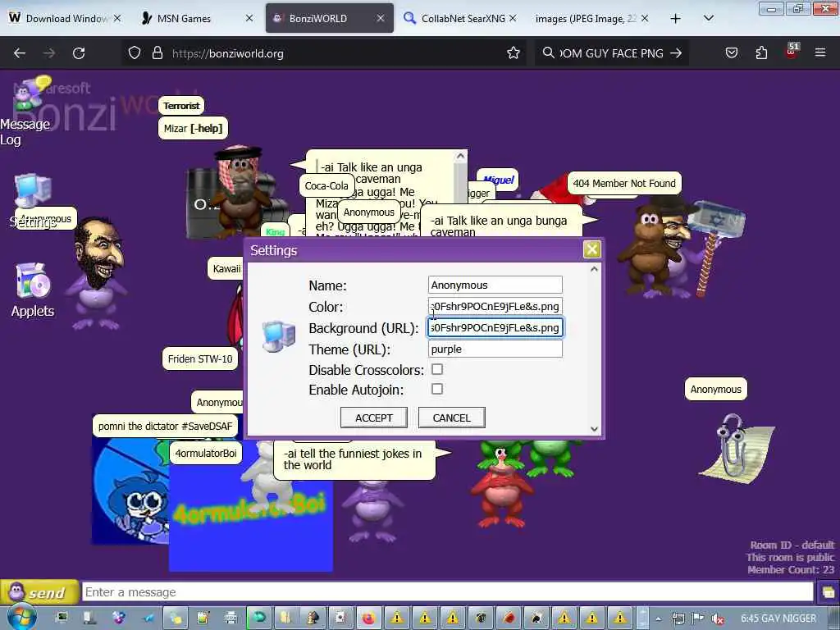The image size is (840, 630).
Task: Click the Miguel name tag
Action: [x=498, y=180]
